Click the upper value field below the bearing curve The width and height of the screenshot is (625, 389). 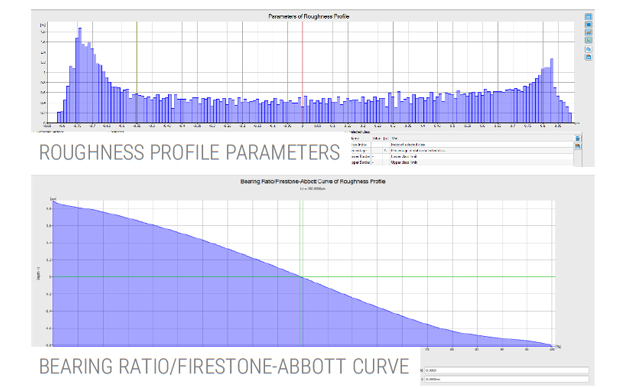507,370
